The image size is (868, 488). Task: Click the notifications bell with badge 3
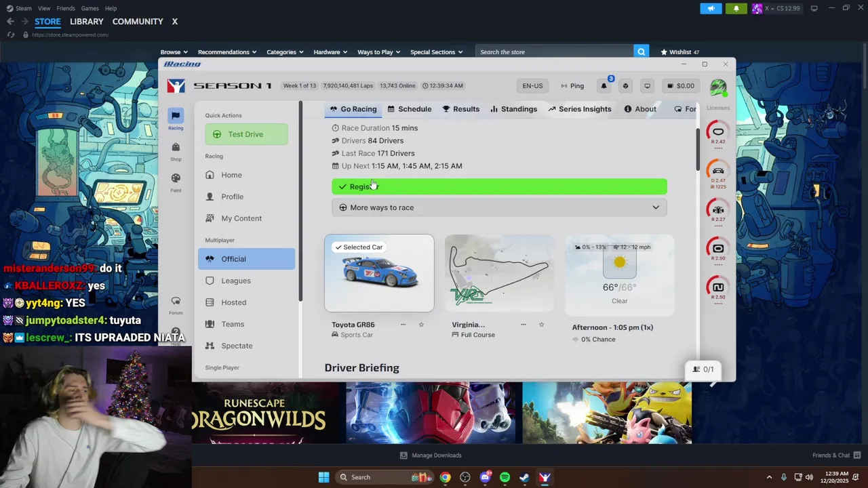coord(604,86)
